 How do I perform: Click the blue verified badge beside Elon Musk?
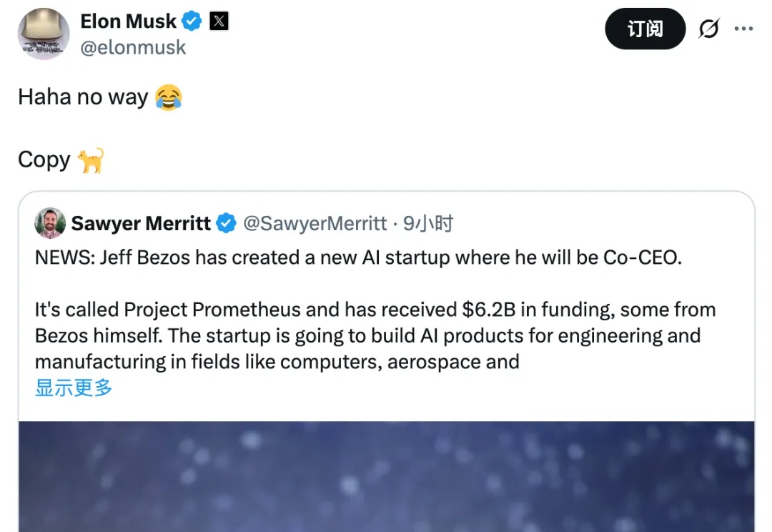click(192, 21)
